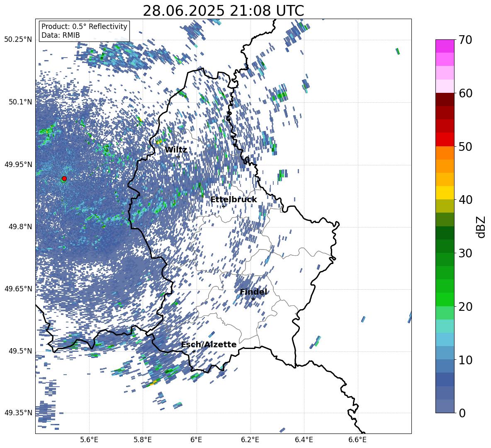491x448 pixels.
Task: Click the colorbar tick label 40
Action: pyautogui.click(x=465, y=200)
